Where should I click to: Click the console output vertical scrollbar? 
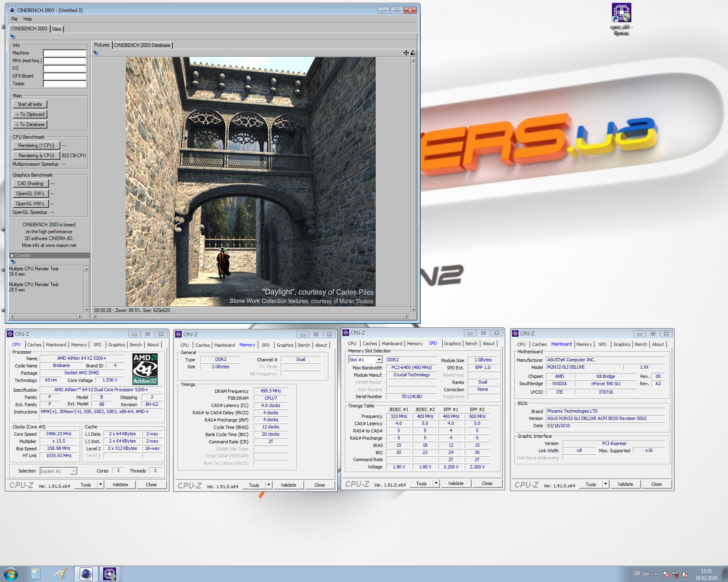(87, 289)
